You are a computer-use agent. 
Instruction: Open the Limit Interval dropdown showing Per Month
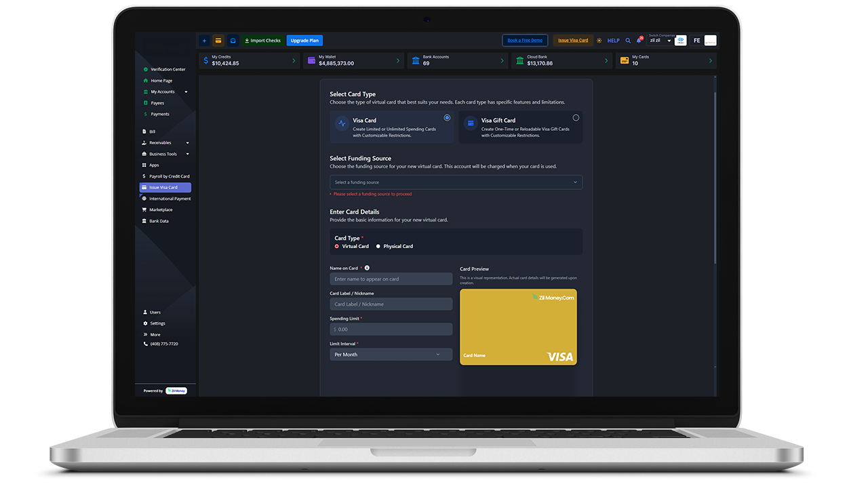point(391,354)
